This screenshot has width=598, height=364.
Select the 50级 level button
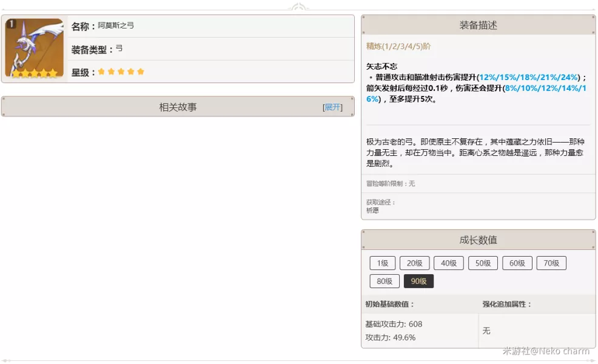point(483,263)
